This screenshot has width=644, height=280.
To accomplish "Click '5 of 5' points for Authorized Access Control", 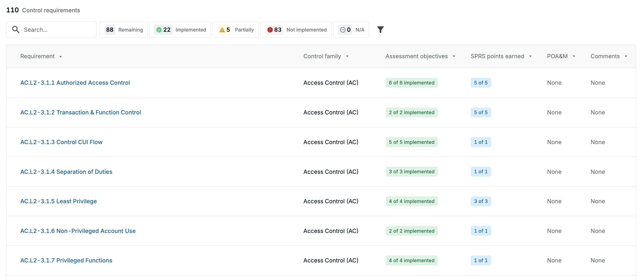I will tap(481, 83).
